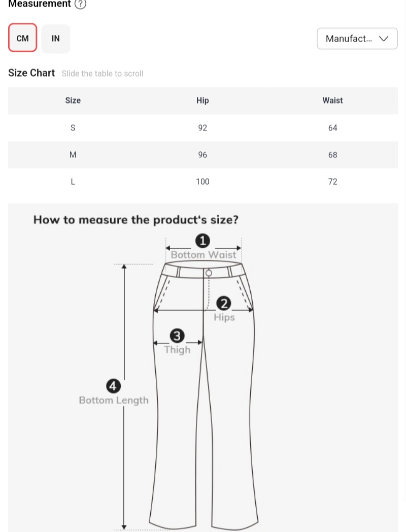Click the Measurement help question mark icon
The height and width of the screenshot is (532, 406).
coord(80,4)
